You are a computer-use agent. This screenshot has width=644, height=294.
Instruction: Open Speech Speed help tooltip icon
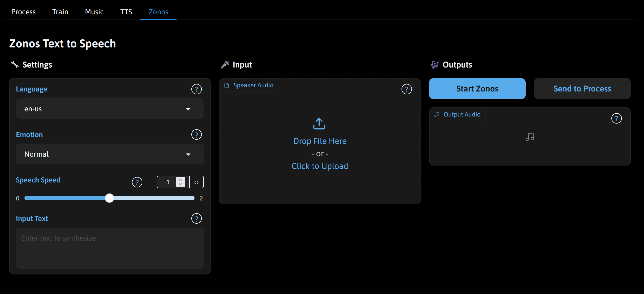tap(137, 182)
